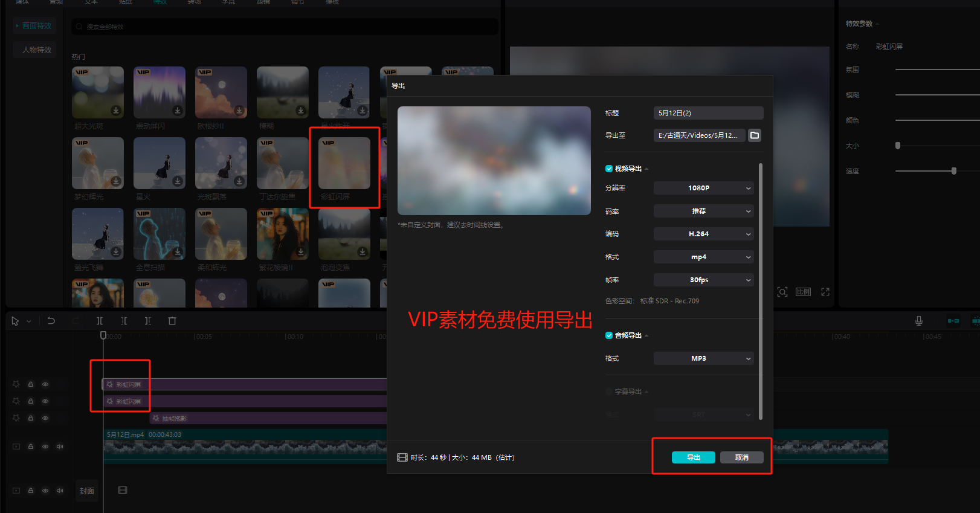Click the 比例 aspect ratio button

pyautogui.click(x=803, y=292)
